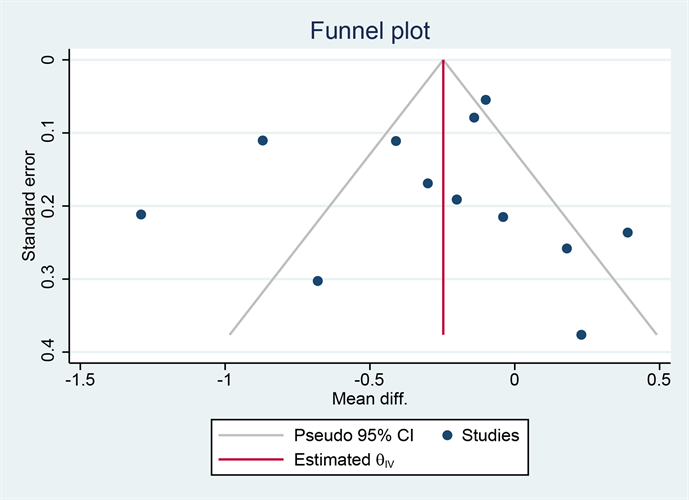Click the "Estimated θIV" legend label
689x500 pixels.
[341, 462]
